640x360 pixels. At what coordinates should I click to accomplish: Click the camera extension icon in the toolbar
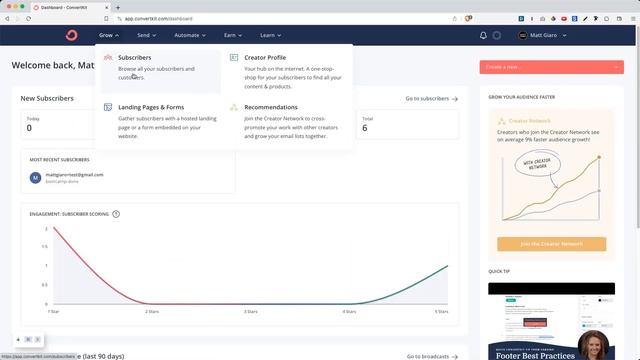click(x=542, y=19)
